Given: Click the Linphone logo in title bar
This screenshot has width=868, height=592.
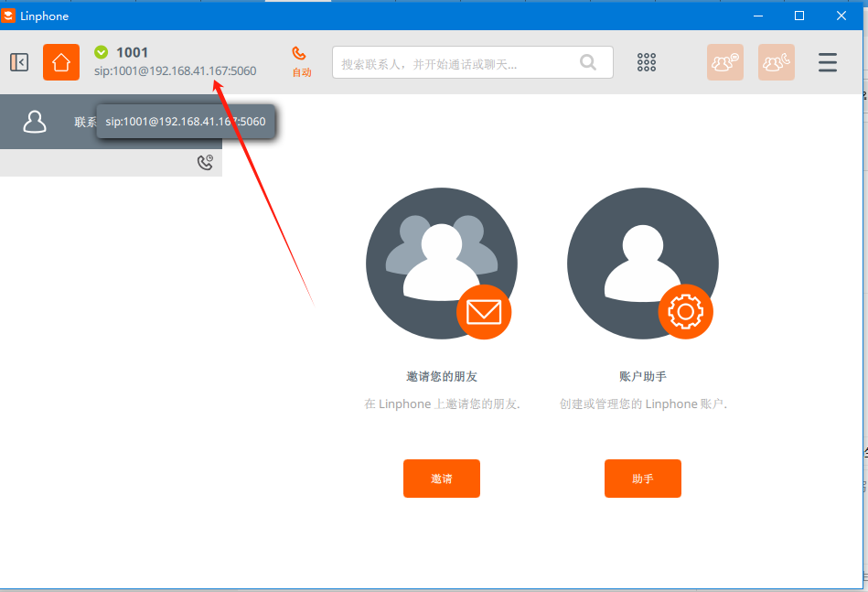Looking at the screenshot, I should [x=8, y=16].
